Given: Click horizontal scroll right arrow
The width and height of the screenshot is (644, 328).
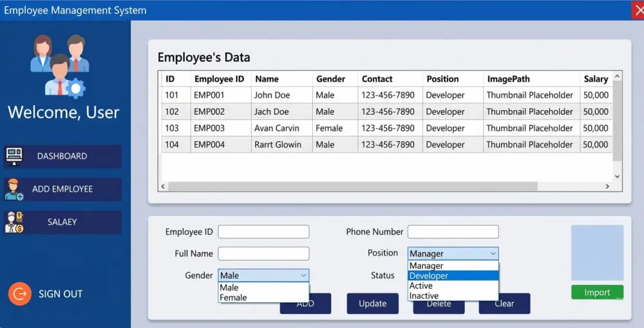Looking at the screenshot, I should click(607, 187).
